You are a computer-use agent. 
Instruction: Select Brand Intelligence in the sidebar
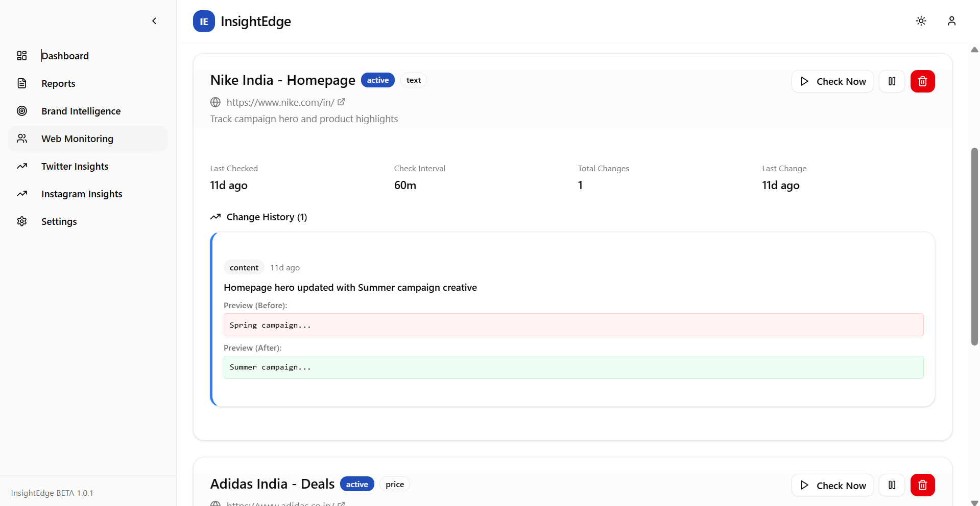(81, 111)
